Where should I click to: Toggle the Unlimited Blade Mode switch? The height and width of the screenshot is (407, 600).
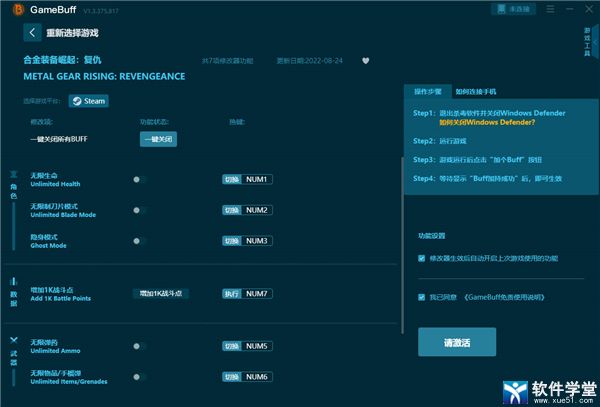[139, 210]
